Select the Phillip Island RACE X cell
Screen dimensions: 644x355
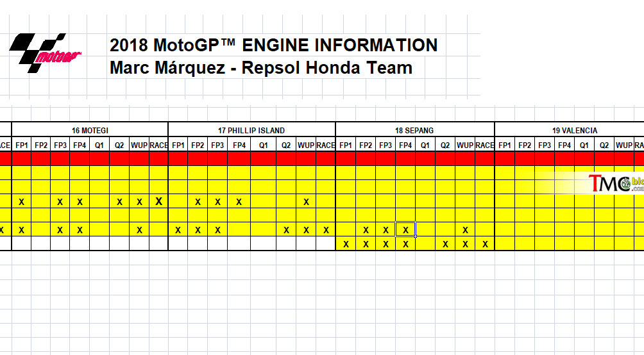[326, 229]
